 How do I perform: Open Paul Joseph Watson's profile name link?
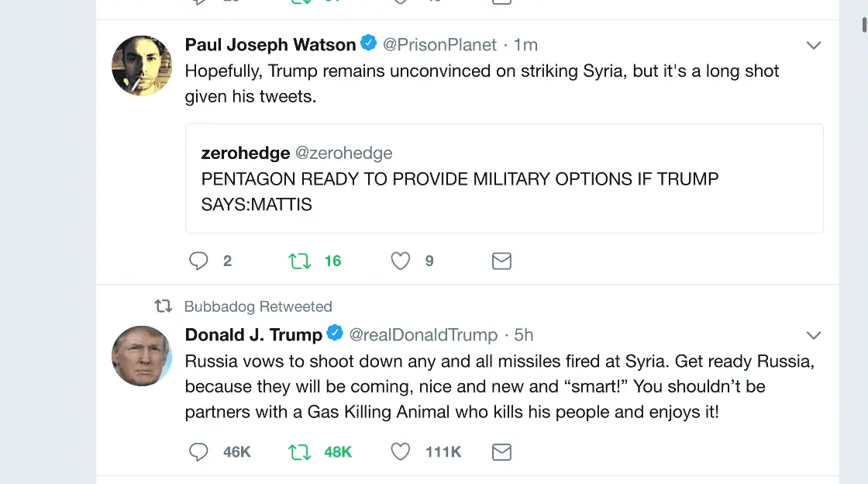pyautogui.click(x=270, y=45)
